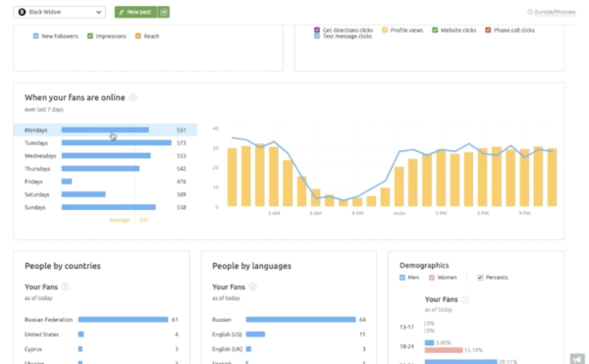Click the United States country row
This screenshot has height=364, width=589.
pyautogui.click(x=101, y=335)
